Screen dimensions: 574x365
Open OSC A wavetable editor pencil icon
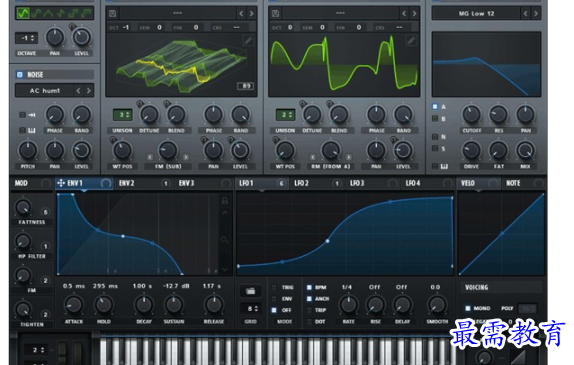pos(248,40)
